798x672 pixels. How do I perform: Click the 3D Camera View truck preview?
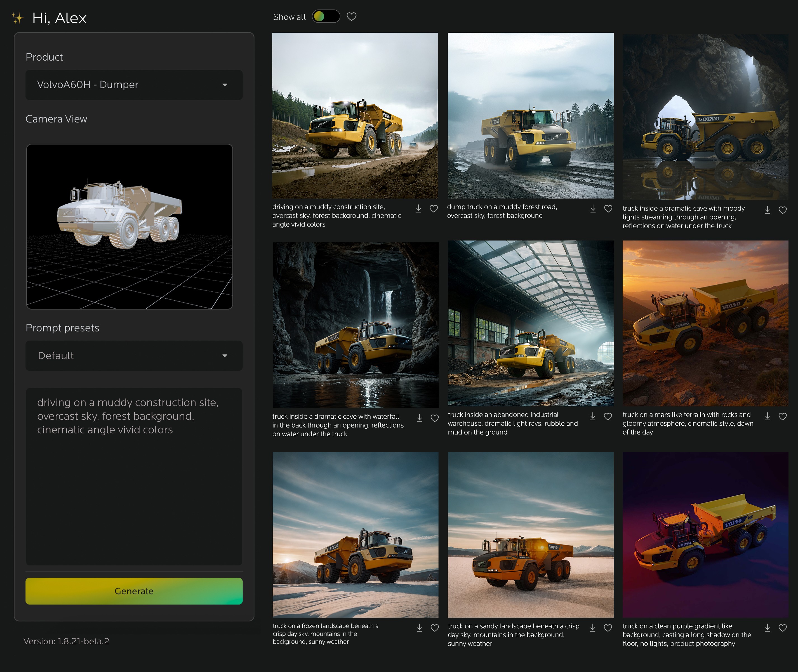coord(129,226)
